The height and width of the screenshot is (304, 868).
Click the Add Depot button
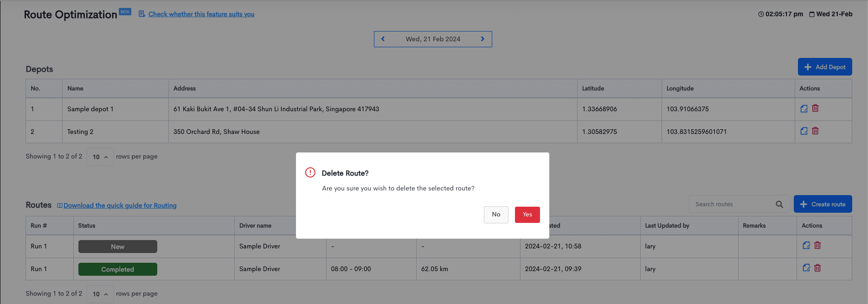[x=824, y=67]
